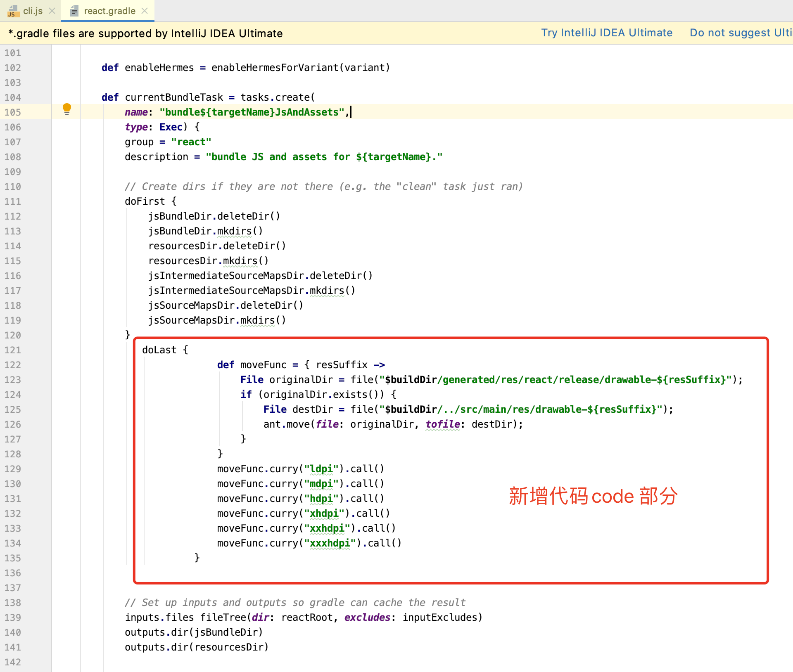The height and width of the screenshot is (672, 793).
Task: Switch to the cli.js tab
Action: pos(33,11)
